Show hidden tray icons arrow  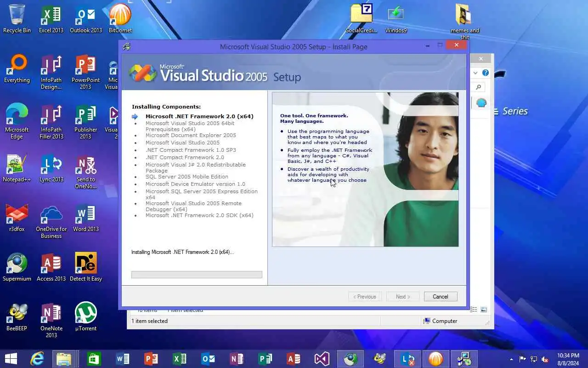(511, 359)
